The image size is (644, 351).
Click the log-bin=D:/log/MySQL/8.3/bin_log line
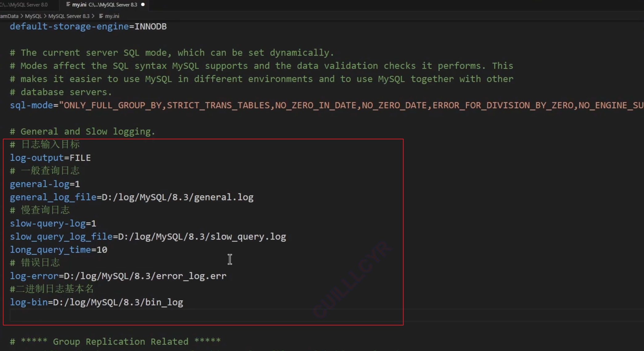point(96,302)
